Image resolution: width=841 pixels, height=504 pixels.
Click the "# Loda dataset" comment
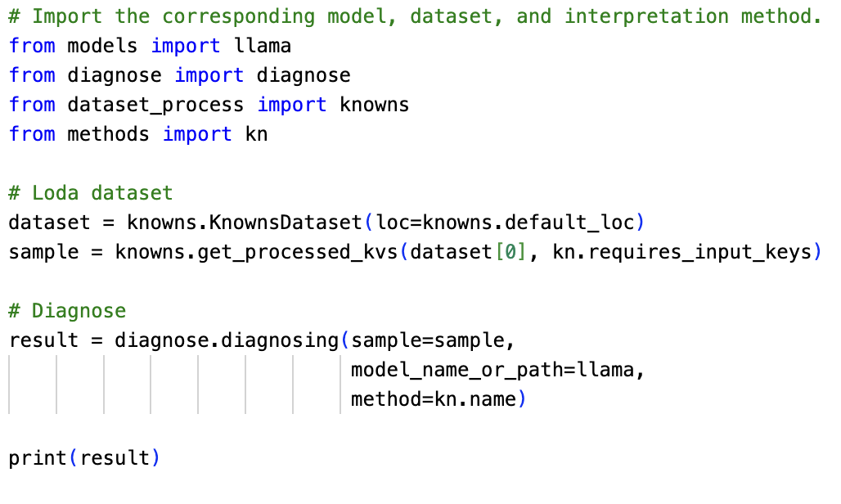[91, 193]
